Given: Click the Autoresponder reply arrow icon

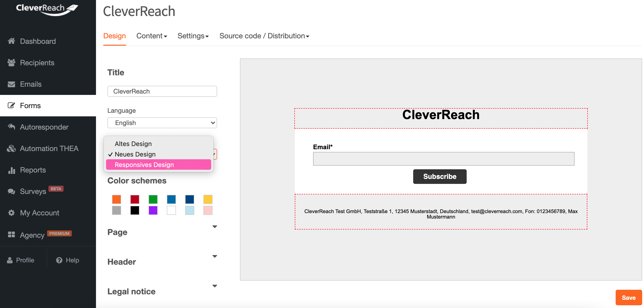Looking at the screenshot, I should (x=11, y=127).
